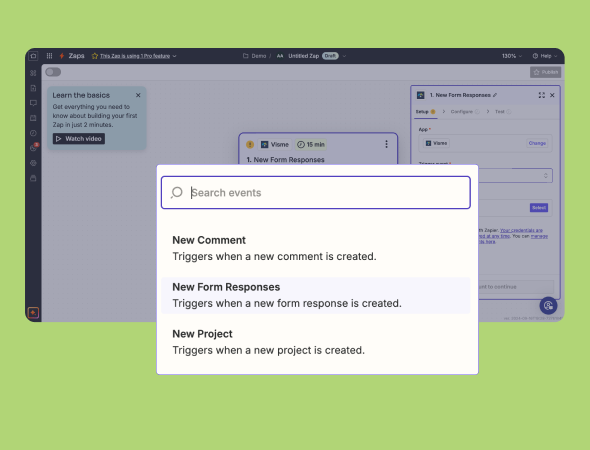This screenshot has height=450, width=590.
Task: Click the credentials link in panel footer
Action: click(x=521, y=230)
